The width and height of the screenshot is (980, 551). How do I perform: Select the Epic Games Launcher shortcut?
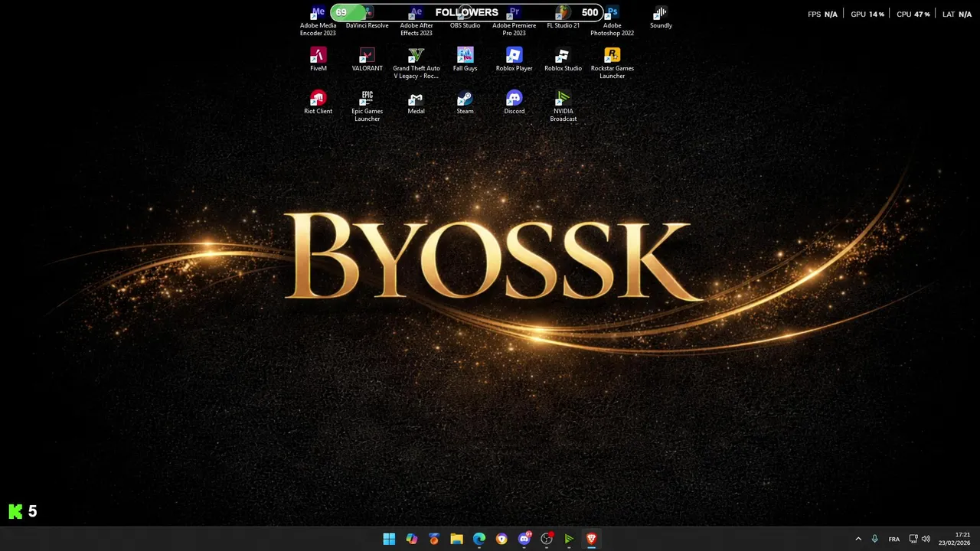click(x=367, y=106)
